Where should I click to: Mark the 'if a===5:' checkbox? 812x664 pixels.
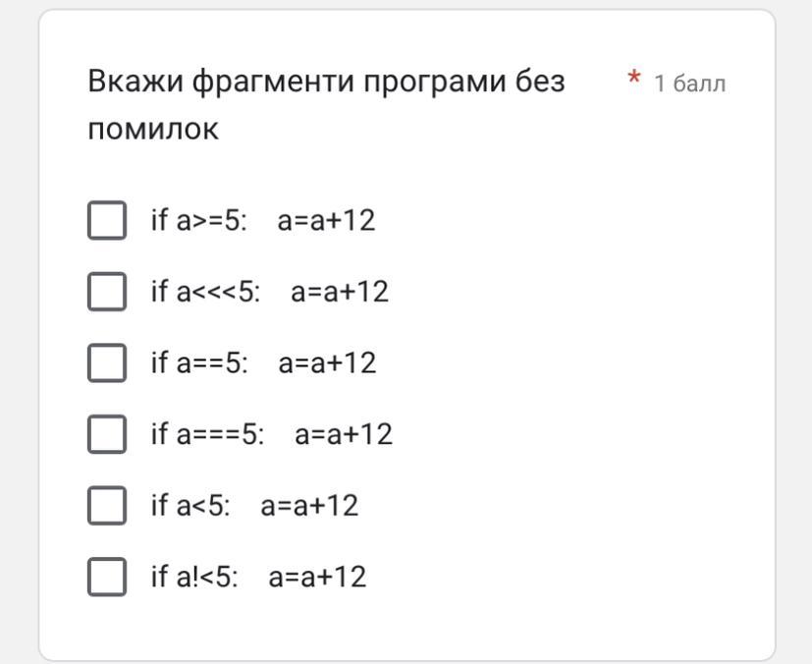coord(107,434)
